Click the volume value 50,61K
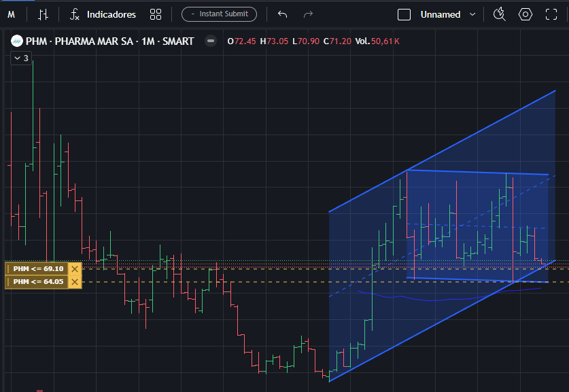Screen dimensions: 569x392 click(385, 41)
